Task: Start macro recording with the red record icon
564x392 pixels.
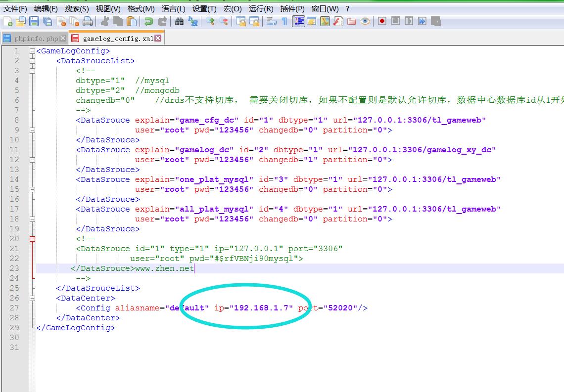Action: 382,21
